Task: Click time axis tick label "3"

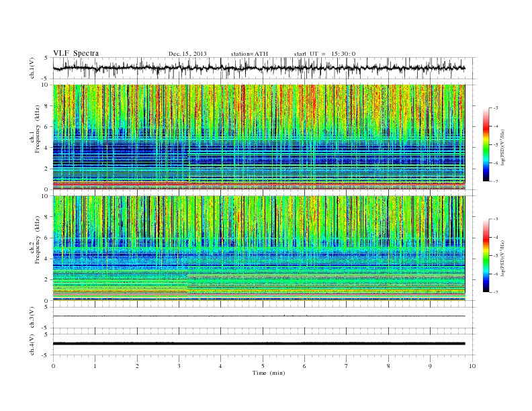Action: tap(179, 366)
